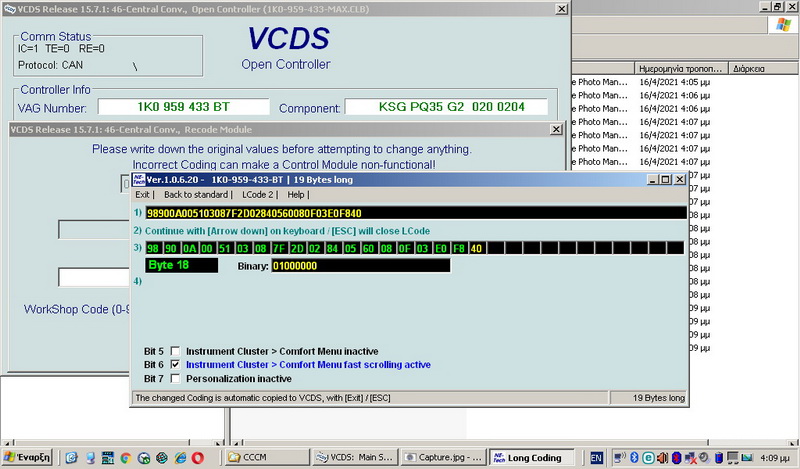Switch to VCDS: Main Screen taskbar button
This screenshot has height=469, width=800.
[355, 457]
